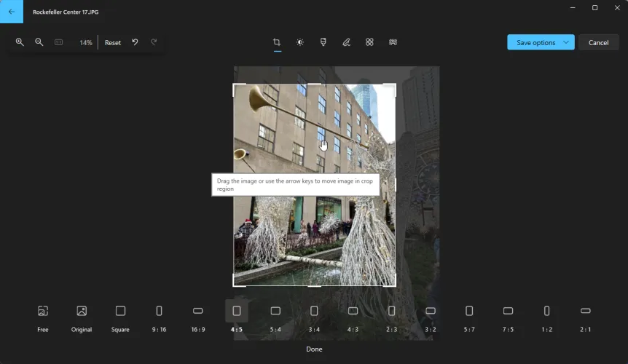This screenshot has height=364, width=628.
Task: Choose the Original aspect ratio
Action: point(82,317)
